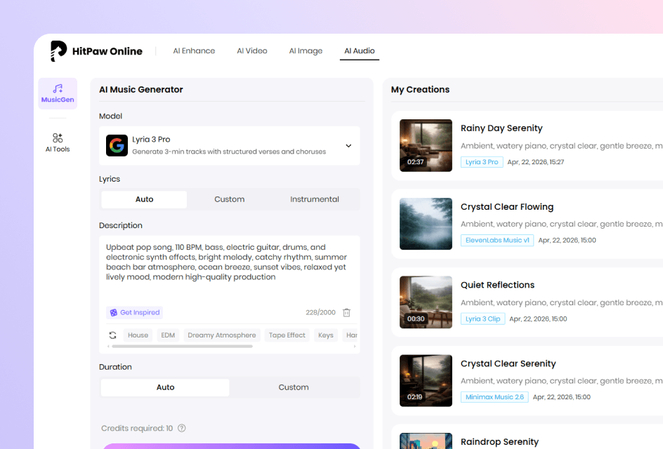This screenshot has width=663, height=449.
Task: Click the Quiet Reflections title
Action: coord(497,285)
